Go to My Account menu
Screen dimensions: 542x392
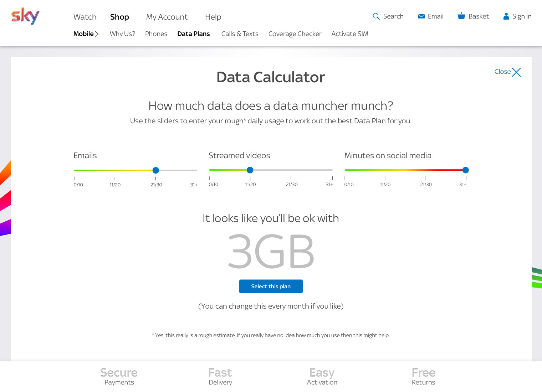coord(167,17)
